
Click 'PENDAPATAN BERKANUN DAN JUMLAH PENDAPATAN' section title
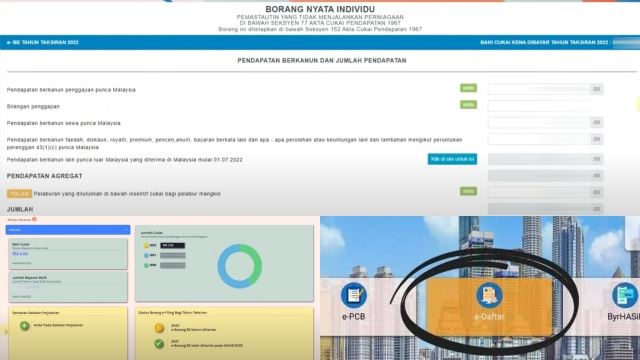[x=322, y=60]
